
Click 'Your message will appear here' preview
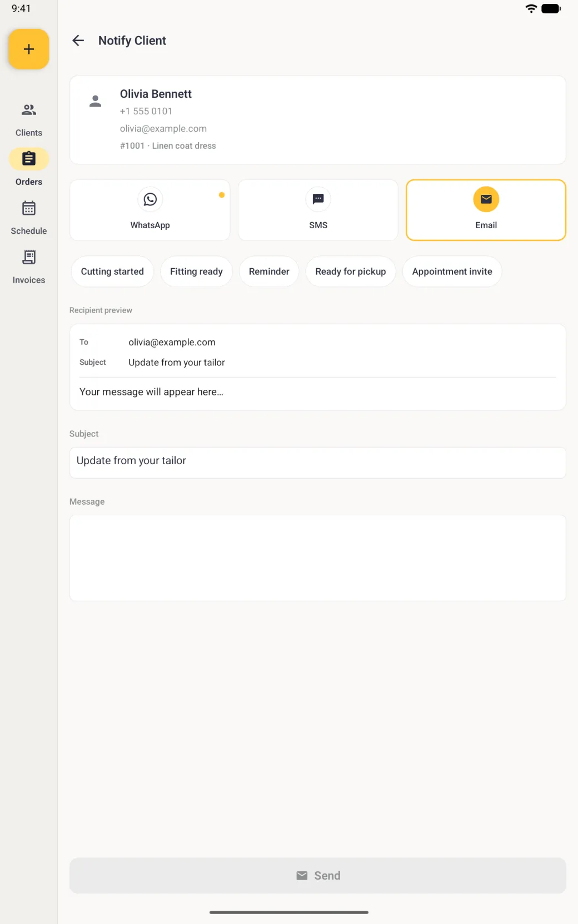coord(151,391)
